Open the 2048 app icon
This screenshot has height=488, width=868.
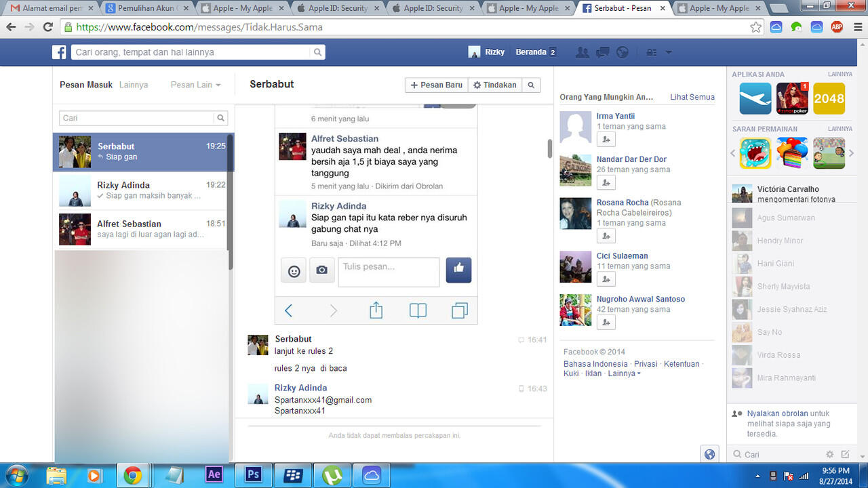coord(829,98)
